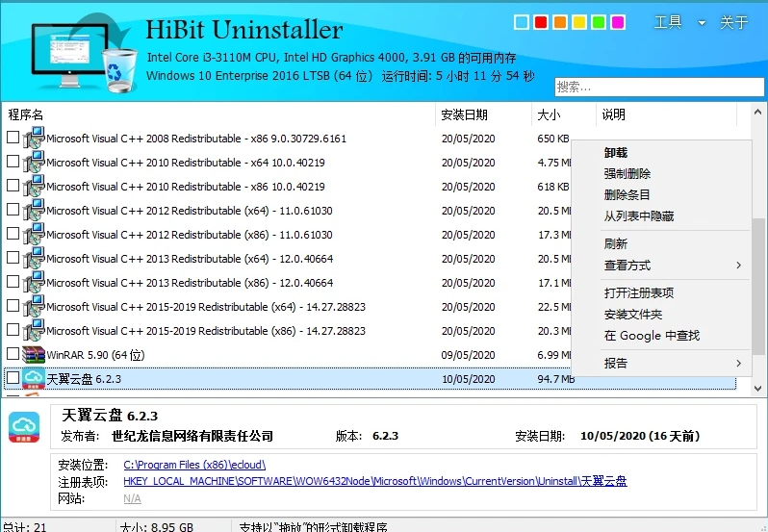Click large 天翼云盘 icon in details panel
This screenshot has height=532, width=768.
(24, 427)
